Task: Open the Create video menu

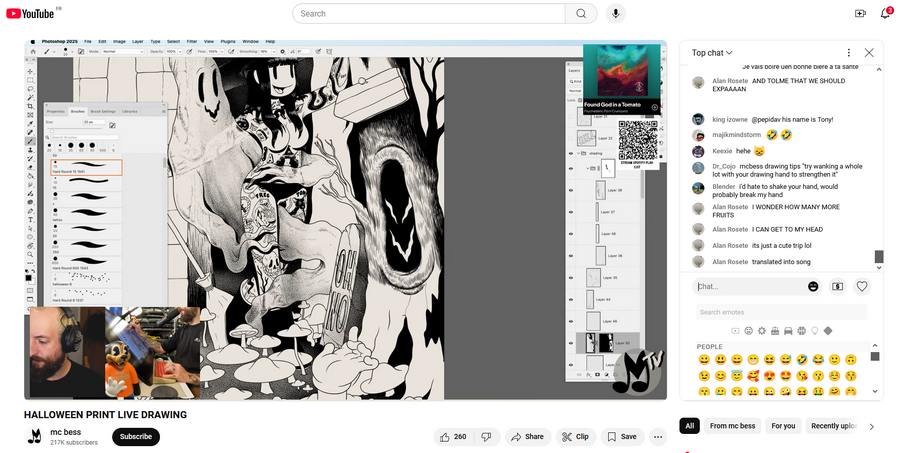Action: 860,13
